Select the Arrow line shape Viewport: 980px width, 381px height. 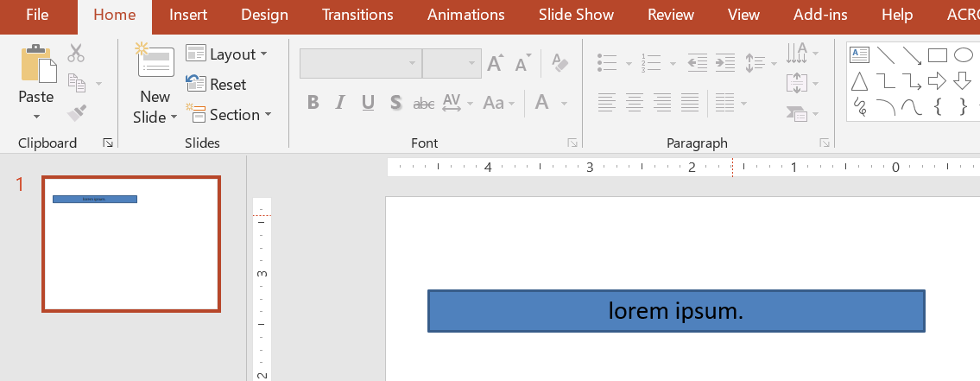pos(912,55)
